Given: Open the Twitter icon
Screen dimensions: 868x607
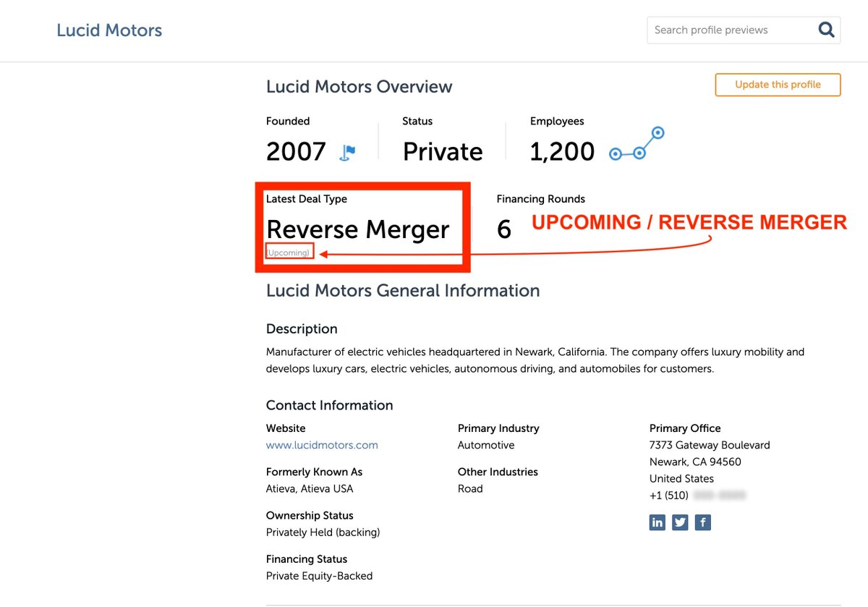Looking at the screenshot, I should point(680,522).
